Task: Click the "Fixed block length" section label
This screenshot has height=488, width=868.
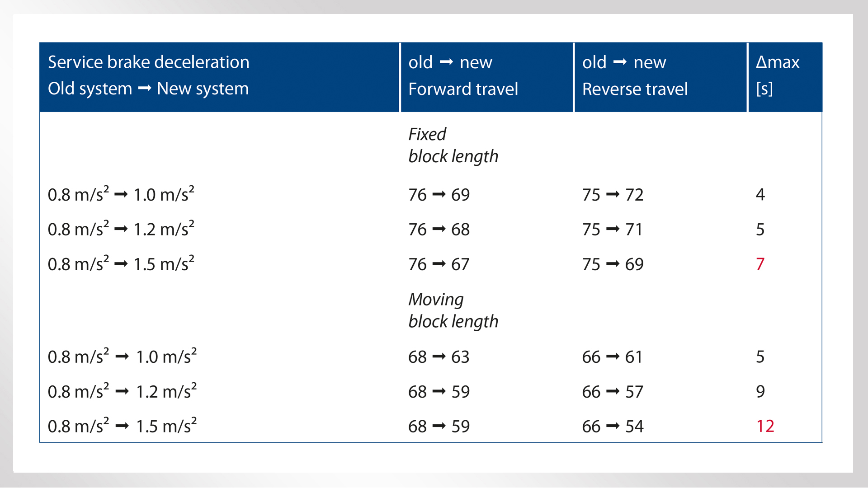Action: 453,145
